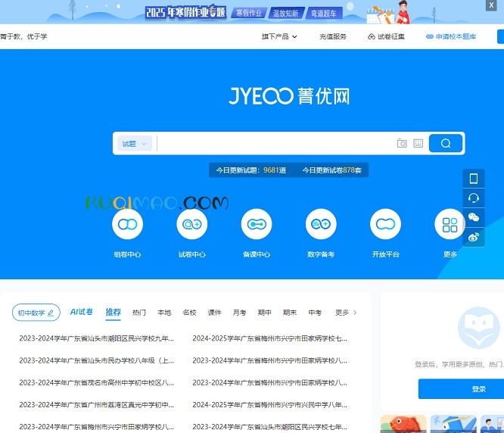Click the 今日更新试题 9681道 stat
This screenshot has height=433, width=504.
(x=250, y=170)
